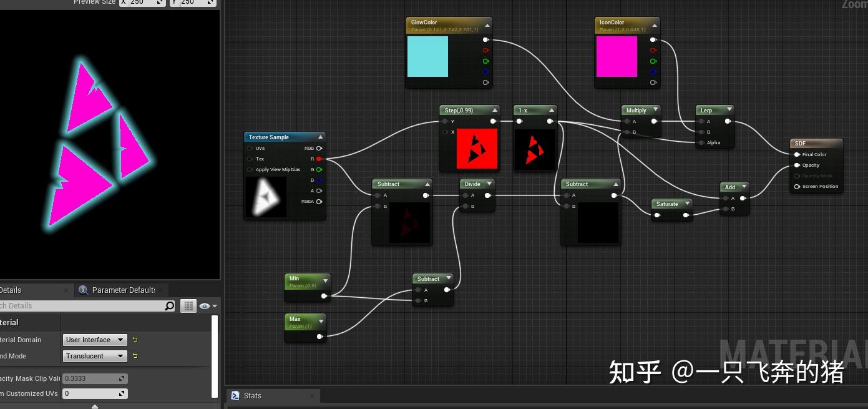Revert Material Domain to default with yellow arrow

click(x=134, y=340)
